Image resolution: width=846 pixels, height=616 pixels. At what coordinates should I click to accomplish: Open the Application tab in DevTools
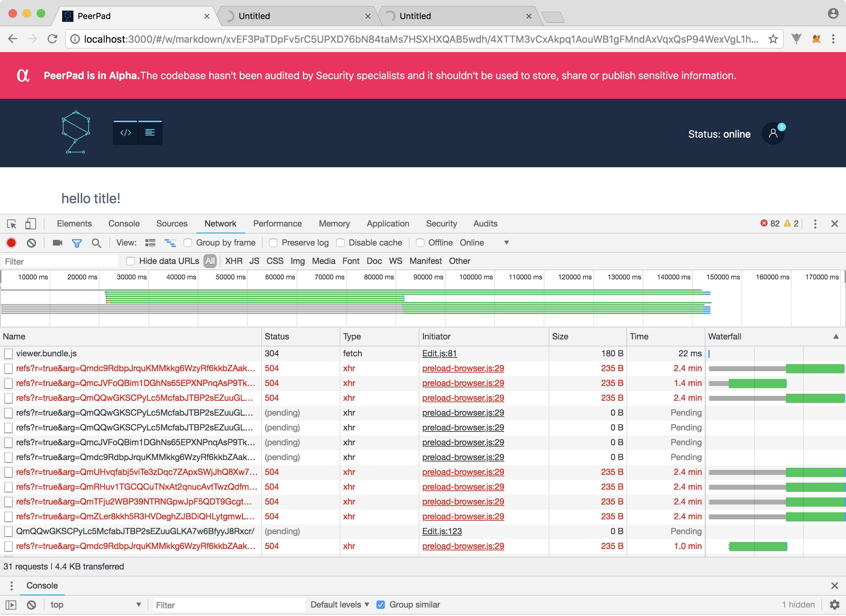(x=388, y=224)
